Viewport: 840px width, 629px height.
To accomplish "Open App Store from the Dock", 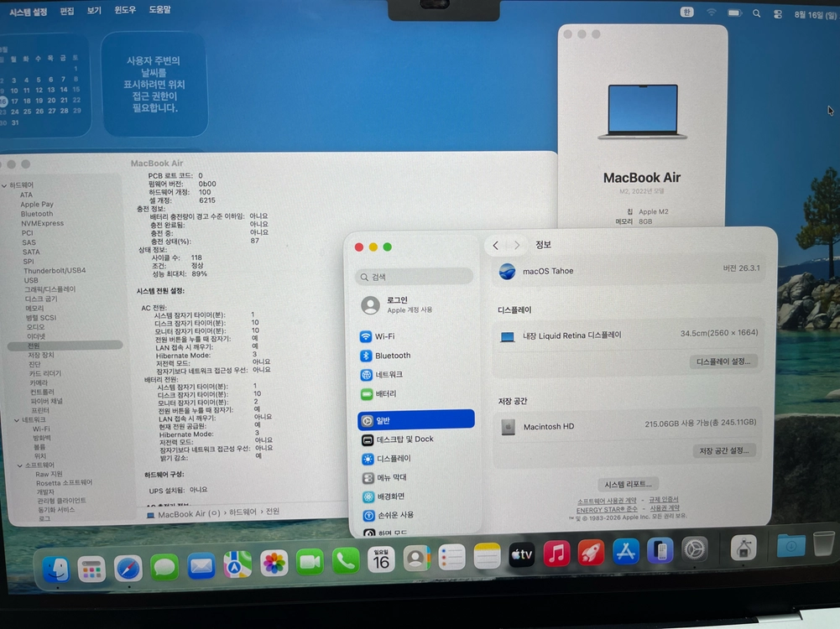I will tap(626, 551).
